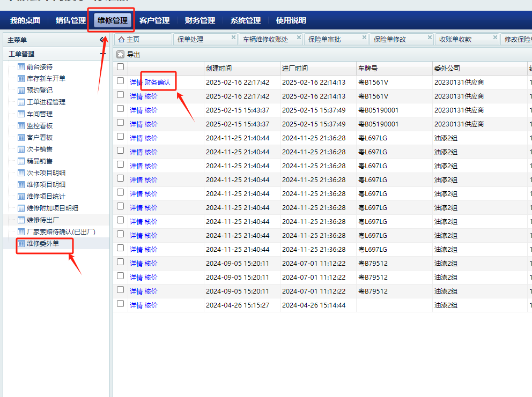The image size is (532, 397).
Task: Check the first row with 财务确认
Action: (x=120, y=81)
